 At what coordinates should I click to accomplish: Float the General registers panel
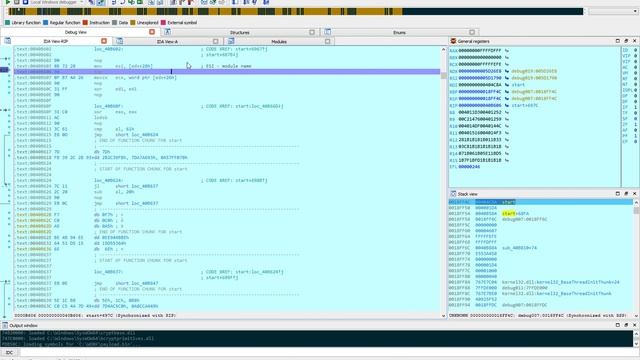[x=626, y=41]
